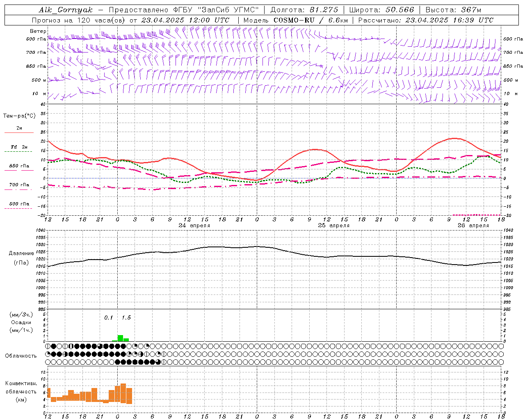Select the longitude value Долгота: 81.275

pyautogui.click(x=304, y=10)
